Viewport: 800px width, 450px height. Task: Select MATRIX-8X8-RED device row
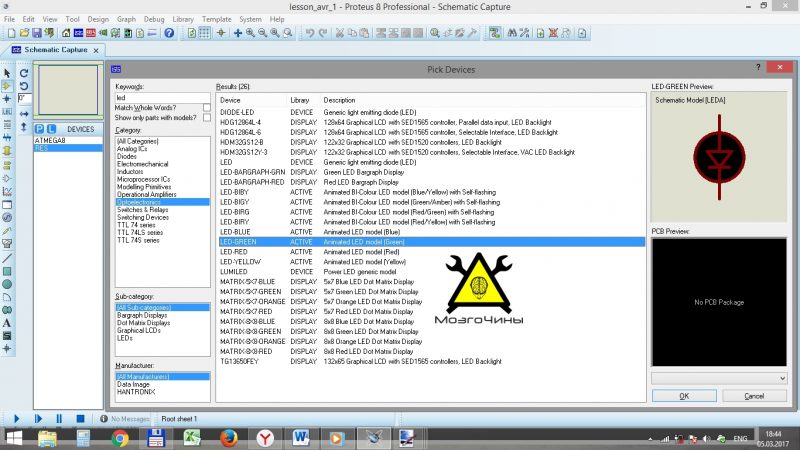432,351
